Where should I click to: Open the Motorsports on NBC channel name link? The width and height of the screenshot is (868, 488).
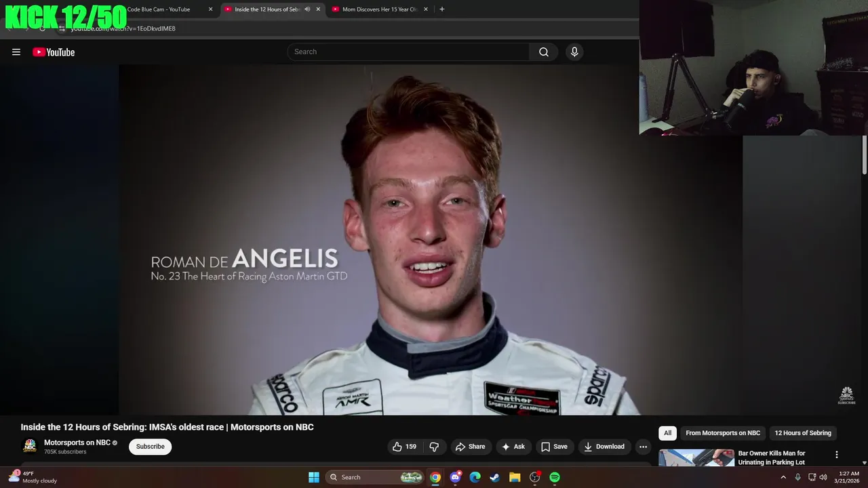(x=77, y=443)
